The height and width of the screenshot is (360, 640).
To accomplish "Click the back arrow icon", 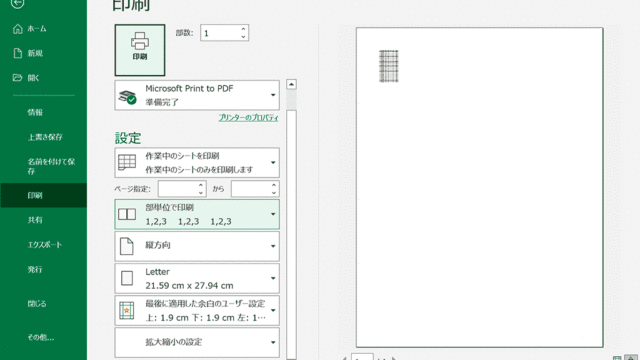I will tap(17, 3).
